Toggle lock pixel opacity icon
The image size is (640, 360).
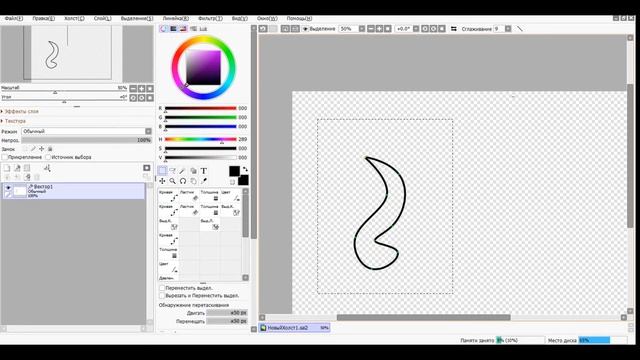pyautogui.click(x=25, y=149)
